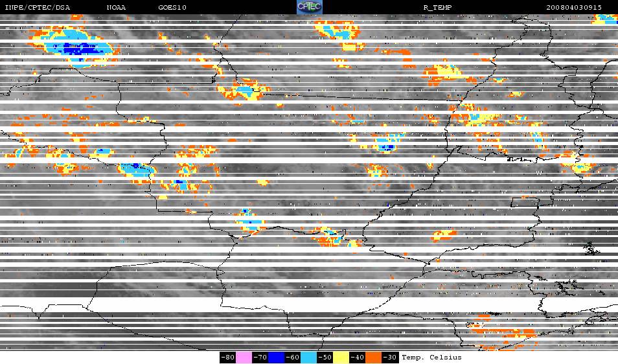
Task: Click the -30 legend label
Action: pos(390,357)
